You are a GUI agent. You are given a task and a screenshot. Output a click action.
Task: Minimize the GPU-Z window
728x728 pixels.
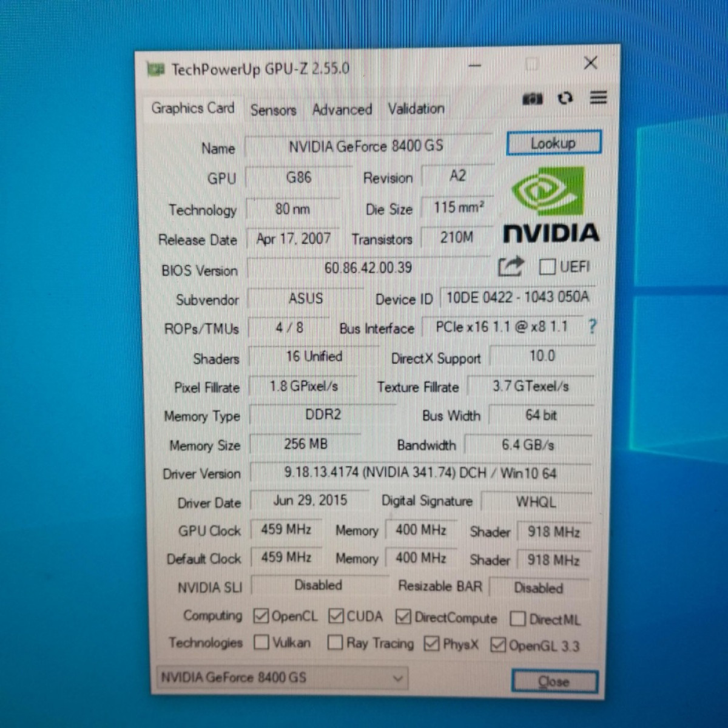click(474, 65)
